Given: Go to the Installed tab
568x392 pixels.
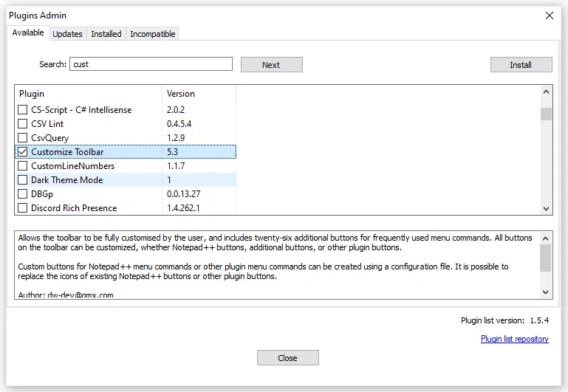Looking at the screenshot, I should point(106,34).
